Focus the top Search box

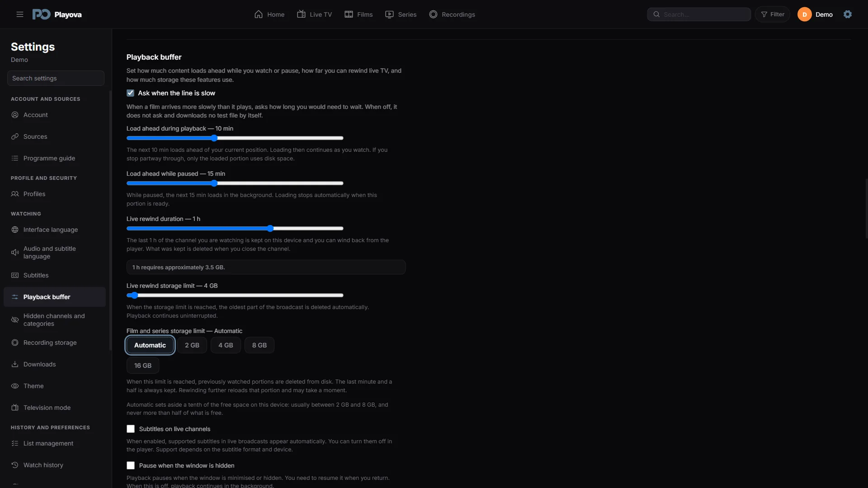[699, 14]
